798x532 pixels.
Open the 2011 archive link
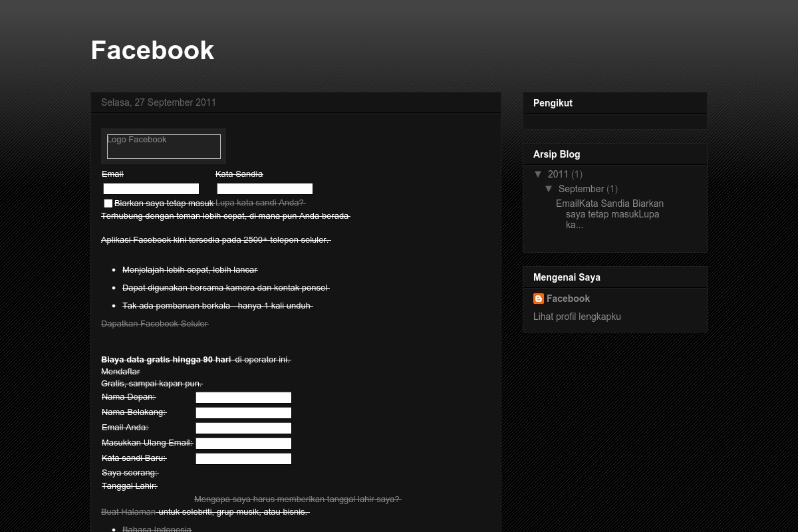(558, 174)
